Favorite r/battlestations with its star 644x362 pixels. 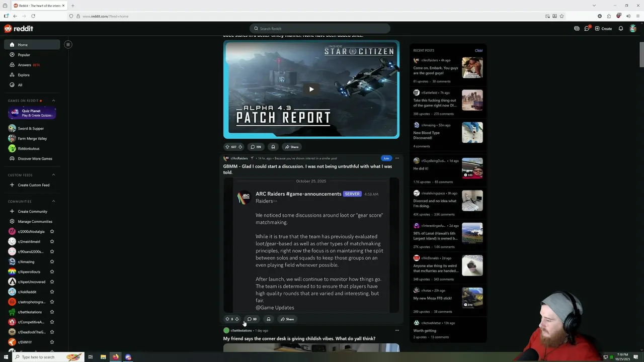tap(52, 312)
